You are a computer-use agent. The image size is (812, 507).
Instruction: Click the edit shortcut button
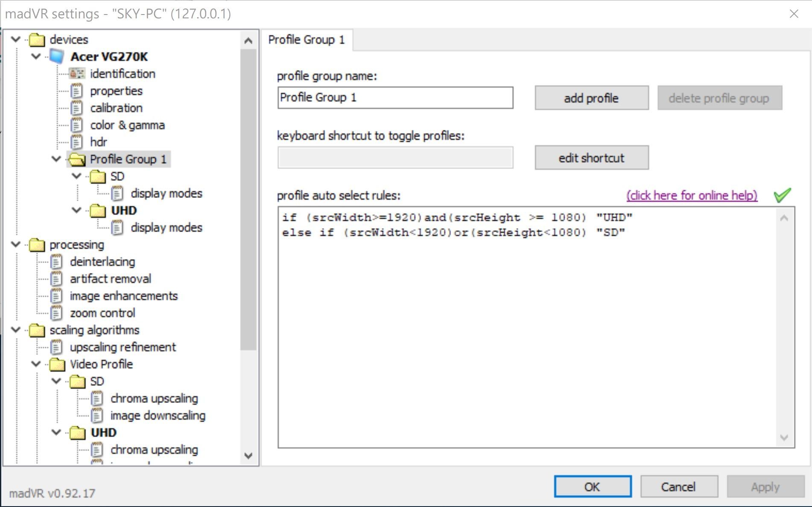[x=592, y=158]
